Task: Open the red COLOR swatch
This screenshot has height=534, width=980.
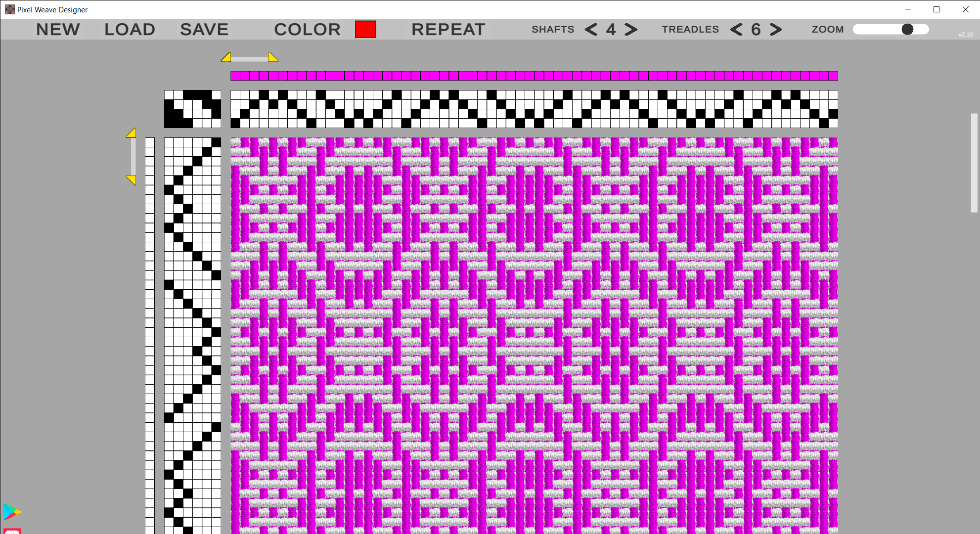Action: (x=365, y=30)
